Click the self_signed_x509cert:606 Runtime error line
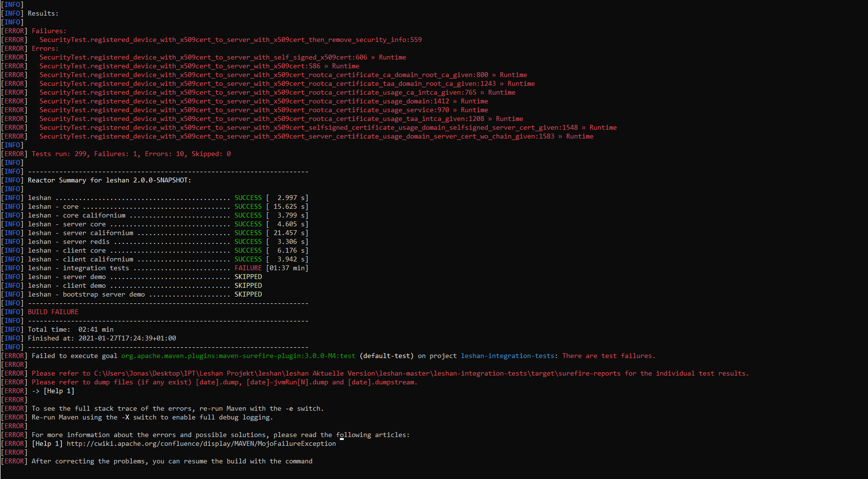The image size is (868, 479). (x=222, y=57)
